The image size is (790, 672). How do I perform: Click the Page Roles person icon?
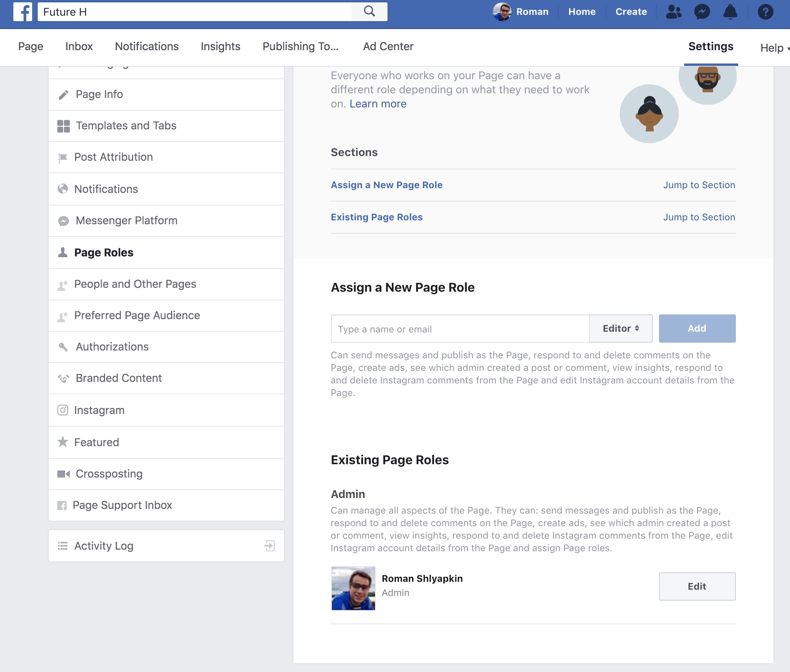point(62,252)
